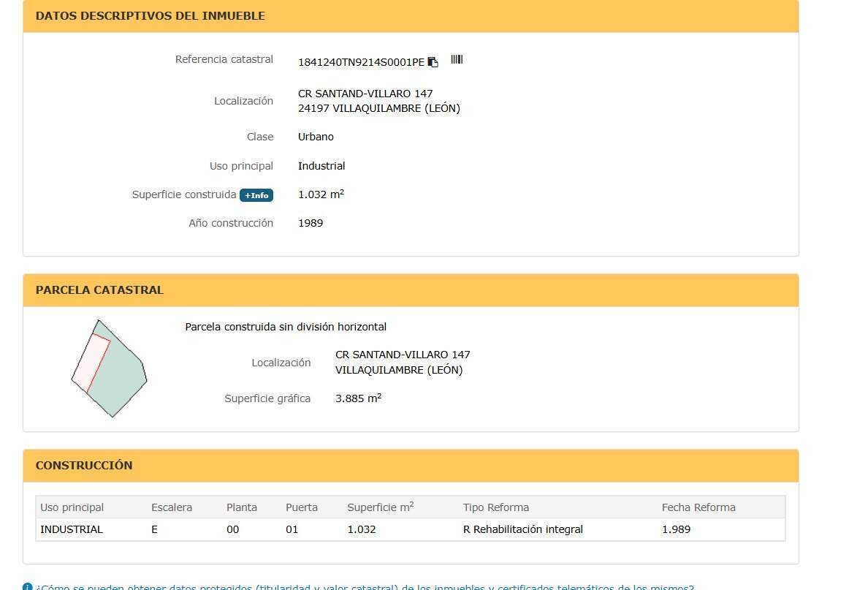Open the barcode icon beside the reference
The height and width of the screenshot is (590, 868).
pyautogui.click(x=457, y=59)
